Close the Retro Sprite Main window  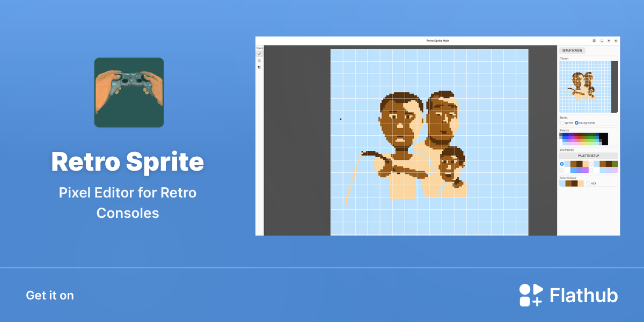(616, 41)
